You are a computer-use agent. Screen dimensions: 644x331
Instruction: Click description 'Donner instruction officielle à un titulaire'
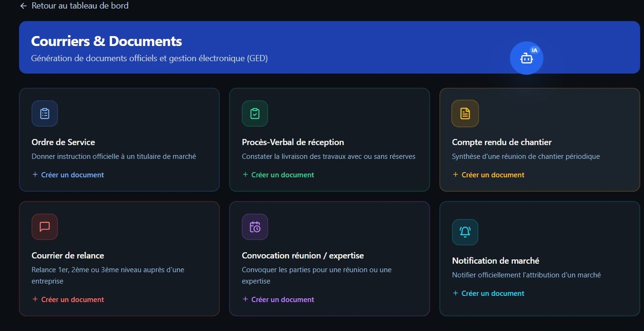click(x=114, y=156)
